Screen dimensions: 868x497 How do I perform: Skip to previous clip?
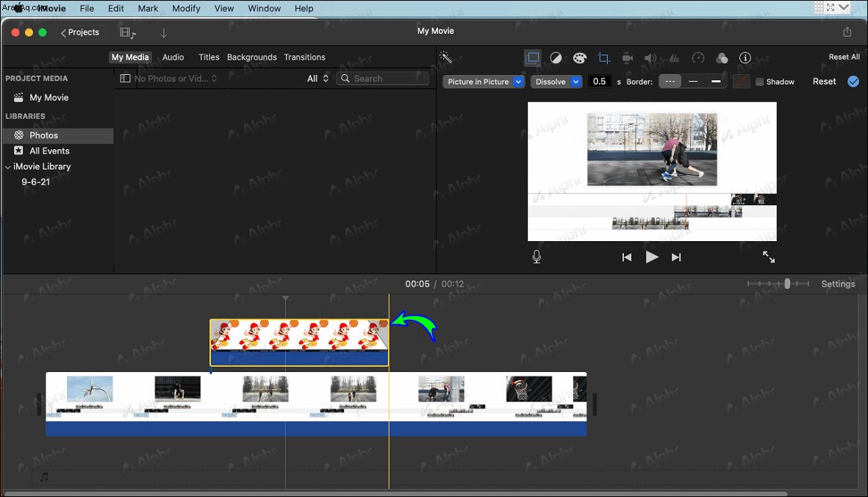pyautogui.click(x=627, y=257)
